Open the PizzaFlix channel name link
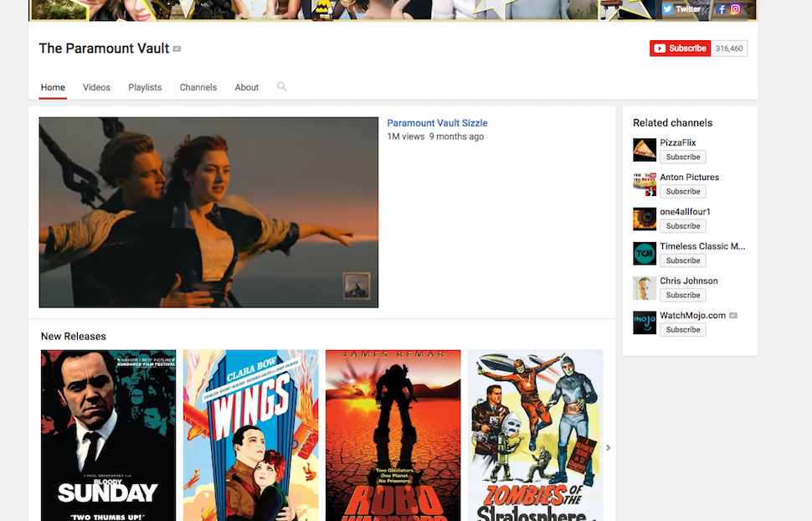This screenshot has height=521, width=812. [677, 142]
